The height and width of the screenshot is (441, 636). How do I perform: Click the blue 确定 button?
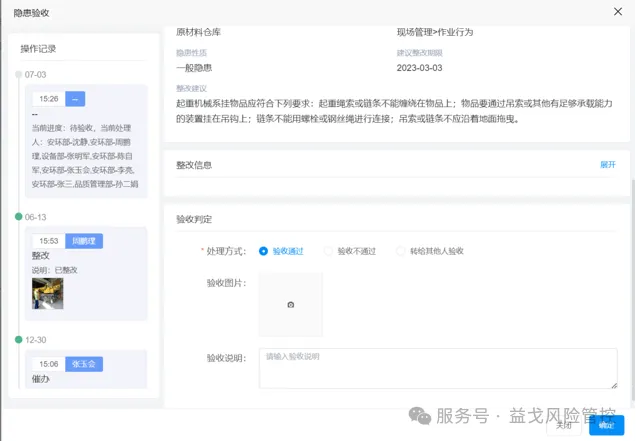pyautogui.click(x=606, y=425)
